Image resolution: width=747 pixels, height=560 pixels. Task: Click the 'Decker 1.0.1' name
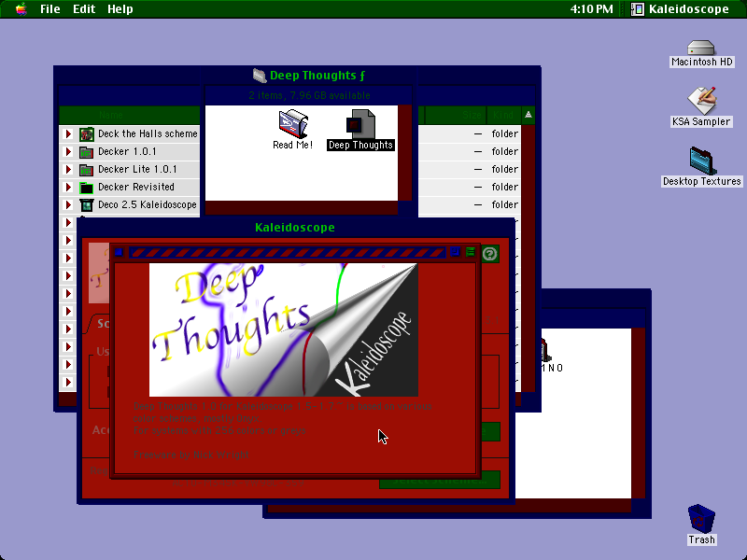(127, 152)
